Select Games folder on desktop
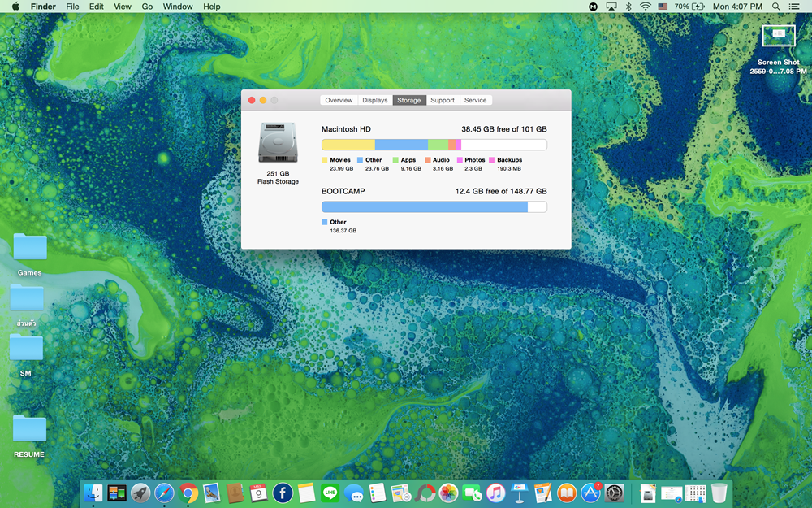This screenshot has width=812, height=508. pyautogui.click(x=29, y=254)
